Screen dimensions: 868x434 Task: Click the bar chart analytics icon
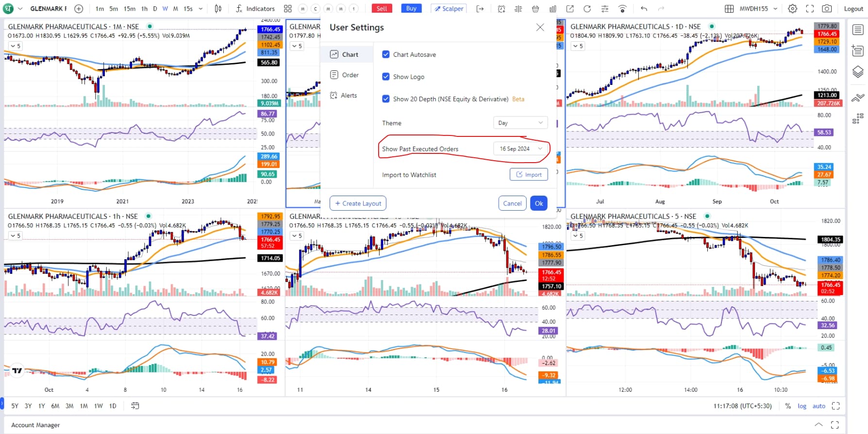tap(553, 9)
